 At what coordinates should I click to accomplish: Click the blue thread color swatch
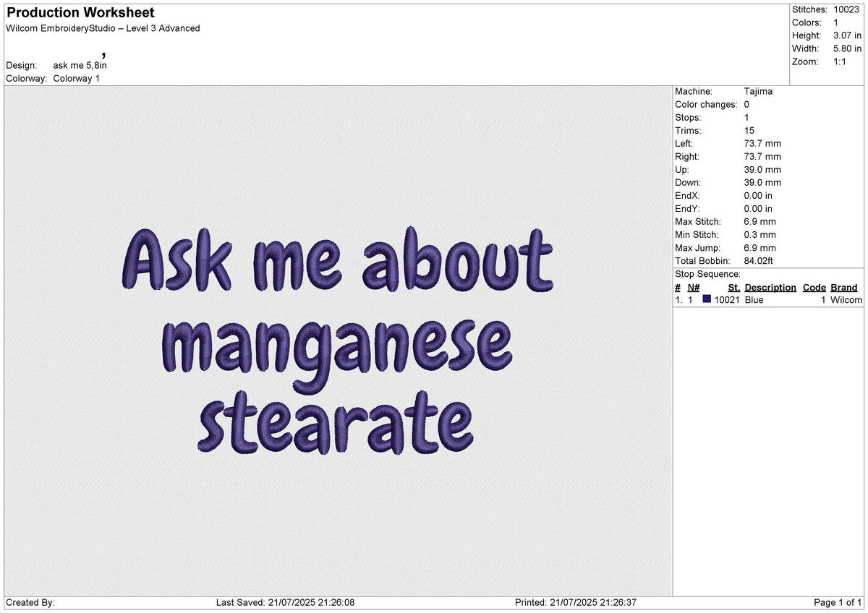coord(707,299)
